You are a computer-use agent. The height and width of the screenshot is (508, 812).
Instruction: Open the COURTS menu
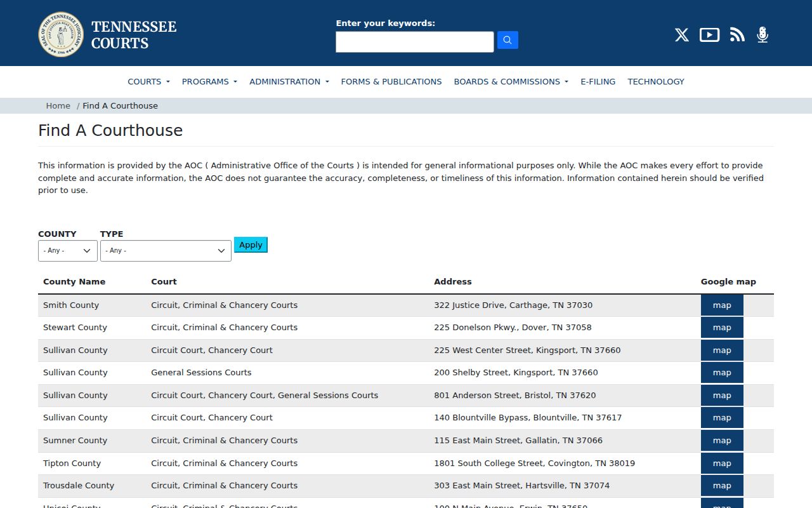[x=148, y=81]
